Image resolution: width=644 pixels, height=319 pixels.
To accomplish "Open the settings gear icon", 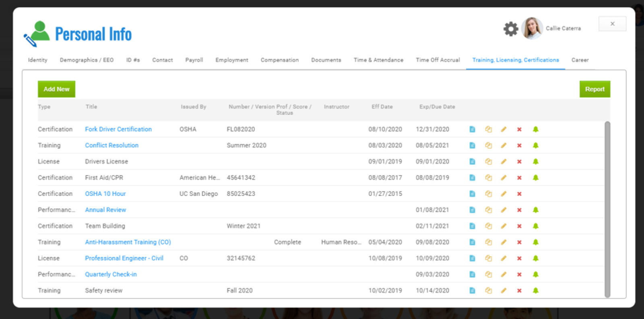I will pos(511,29).
